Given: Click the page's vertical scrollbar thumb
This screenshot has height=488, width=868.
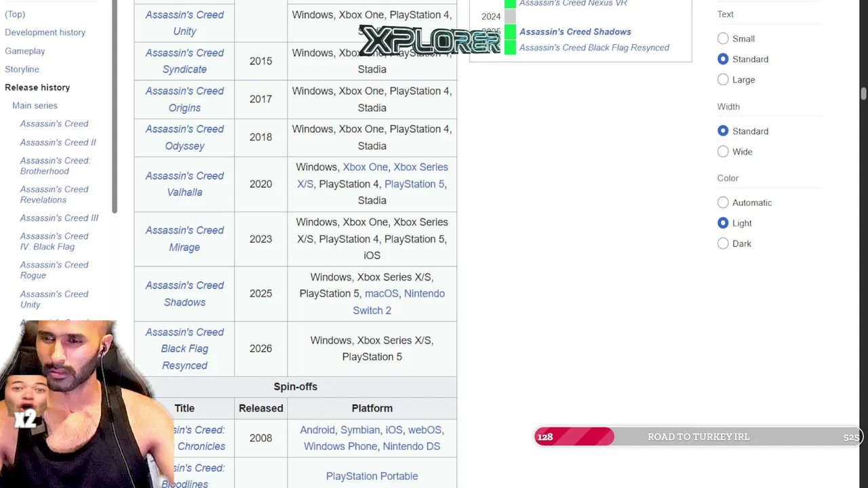Looking at the screenshot, I should tap(863, 94).
